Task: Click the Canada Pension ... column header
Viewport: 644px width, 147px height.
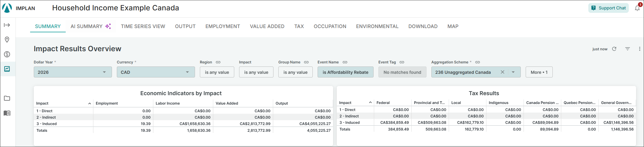Action: [542, 102]
